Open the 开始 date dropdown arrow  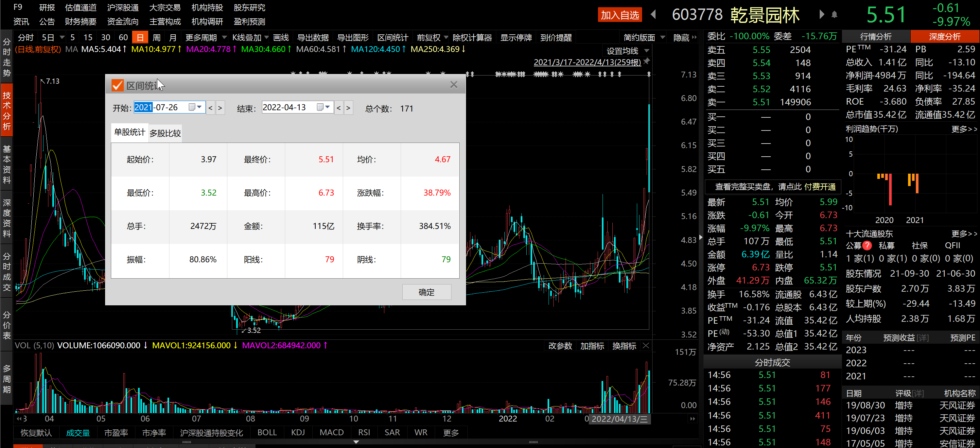[x=199, y=107]
